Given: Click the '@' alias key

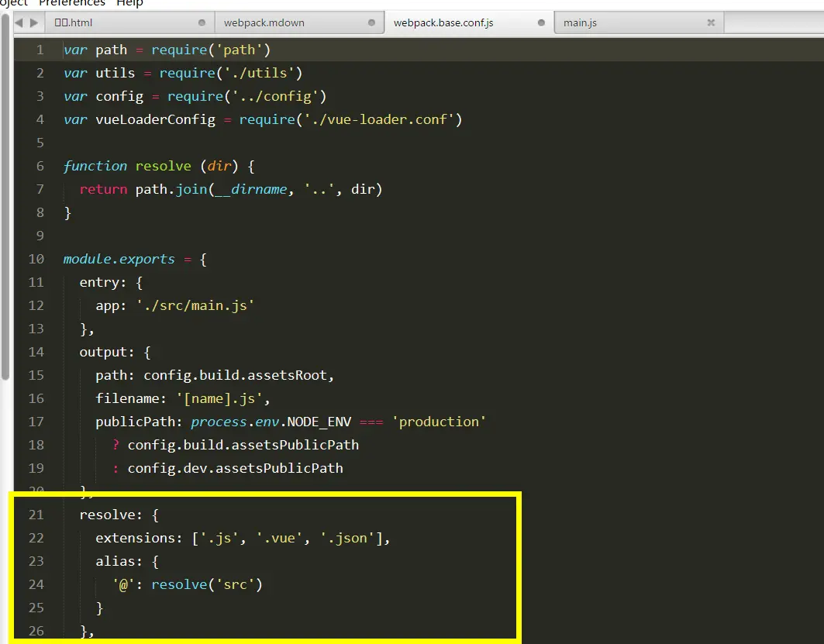Looking at the screenshot, I should 123,584.
